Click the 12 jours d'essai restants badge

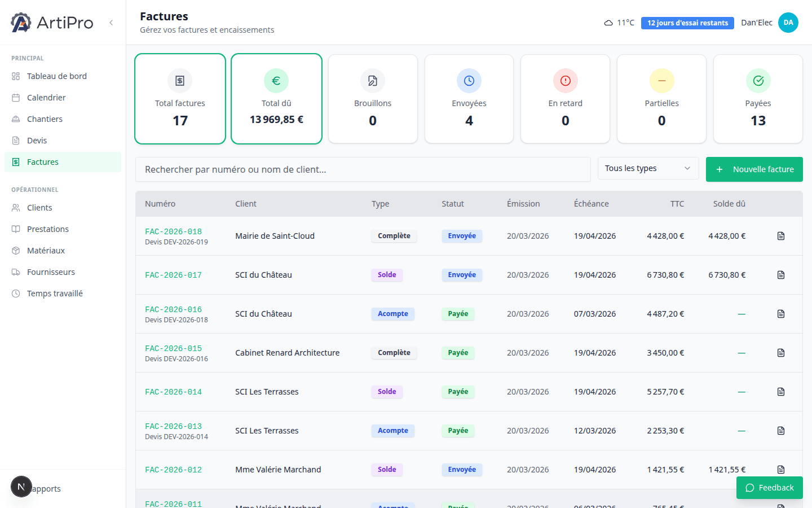(687, 23)
